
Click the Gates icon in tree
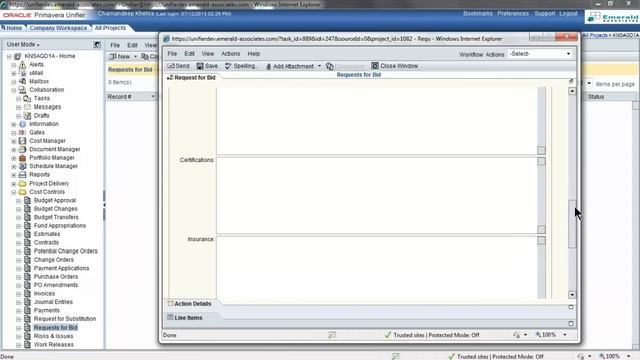coord(22,132)
